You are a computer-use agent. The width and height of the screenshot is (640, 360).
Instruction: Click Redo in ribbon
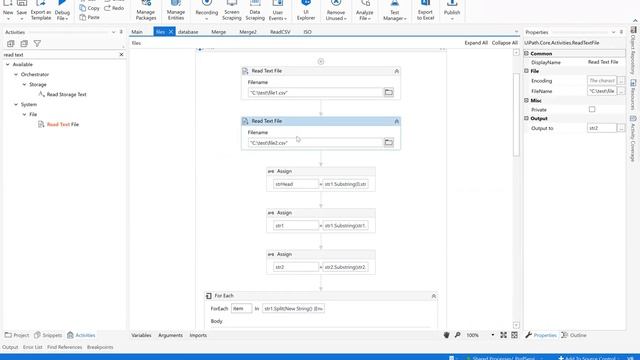click(114, 8)
